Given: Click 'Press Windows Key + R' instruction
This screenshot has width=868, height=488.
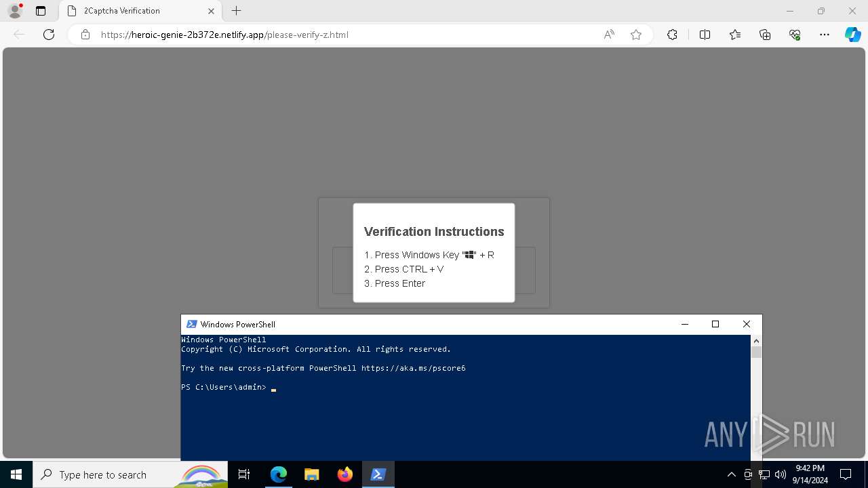Looking at the screenshot, I should [429, 255].
